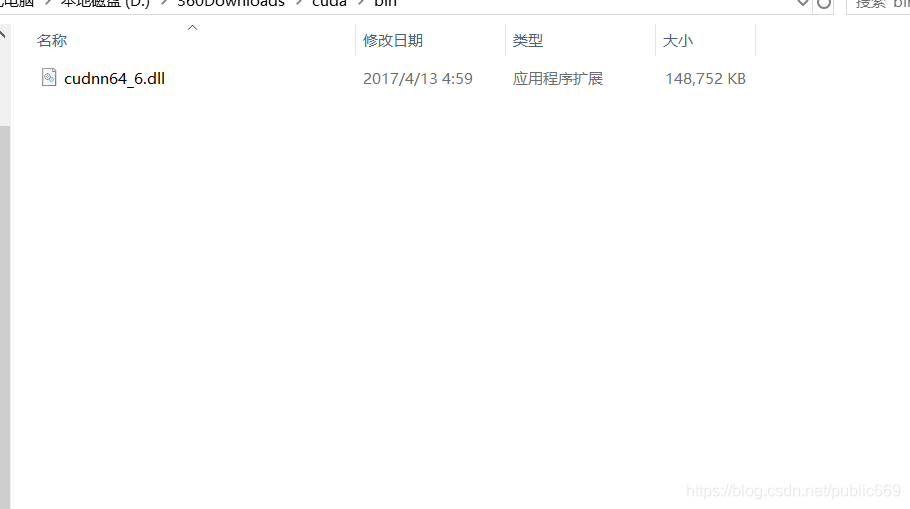Go to the cuda breadcrumb folder
The height and width of the screenshot is (509, 910).
pos(329,3)
